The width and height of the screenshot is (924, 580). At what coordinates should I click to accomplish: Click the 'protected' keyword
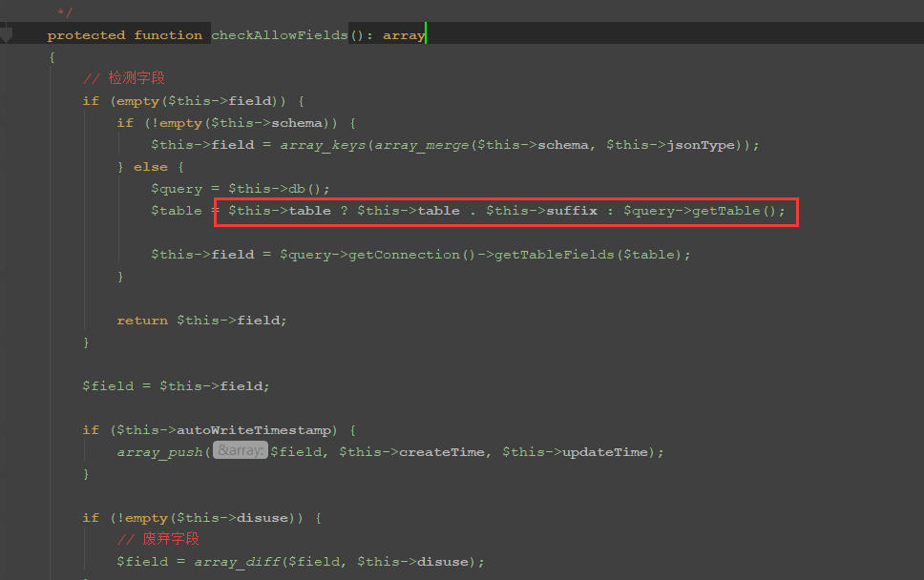[x=87, y=35]
